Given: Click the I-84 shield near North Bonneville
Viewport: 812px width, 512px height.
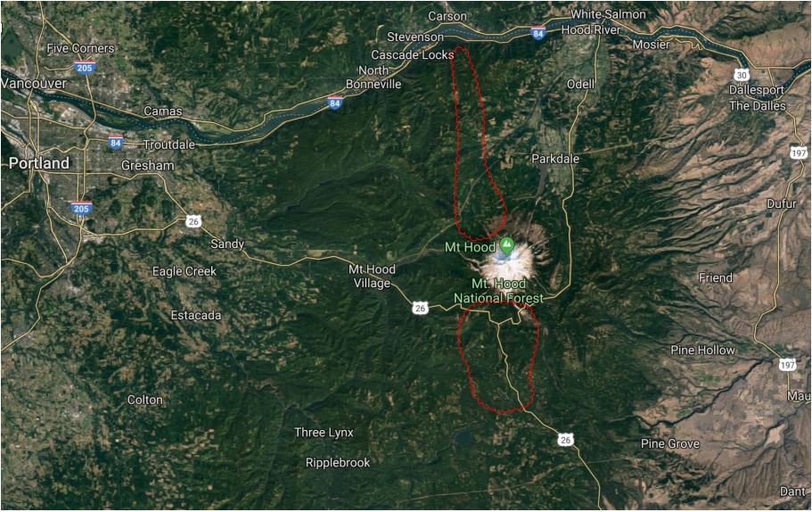Looking at the screenshot, I should (x=334, y=103).
